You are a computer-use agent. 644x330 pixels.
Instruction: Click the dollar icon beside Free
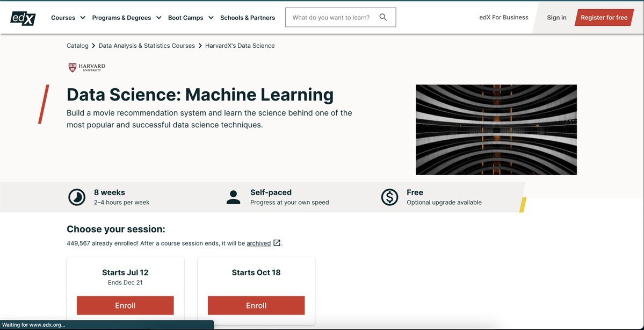pos(389,197)
